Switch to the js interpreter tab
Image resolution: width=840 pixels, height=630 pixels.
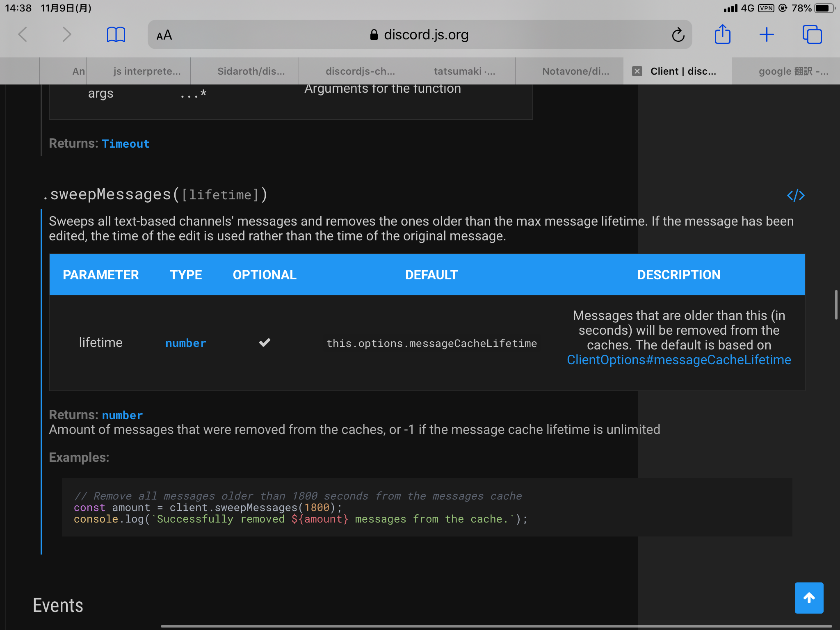click(147, 71)
